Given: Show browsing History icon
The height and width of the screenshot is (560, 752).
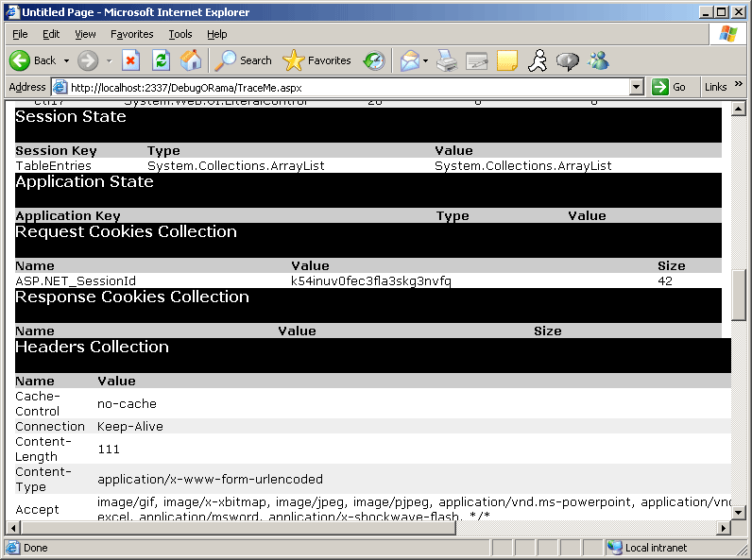Looking at the screenshot, I should click(374, 60).
